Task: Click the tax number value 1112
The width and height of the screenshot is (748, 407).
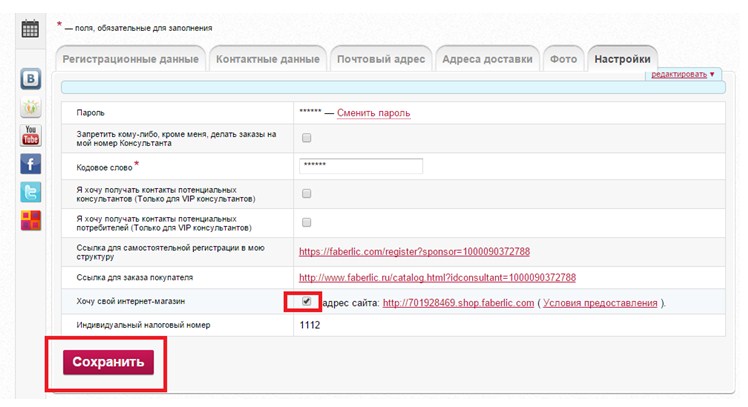Action: coord(310,325)
